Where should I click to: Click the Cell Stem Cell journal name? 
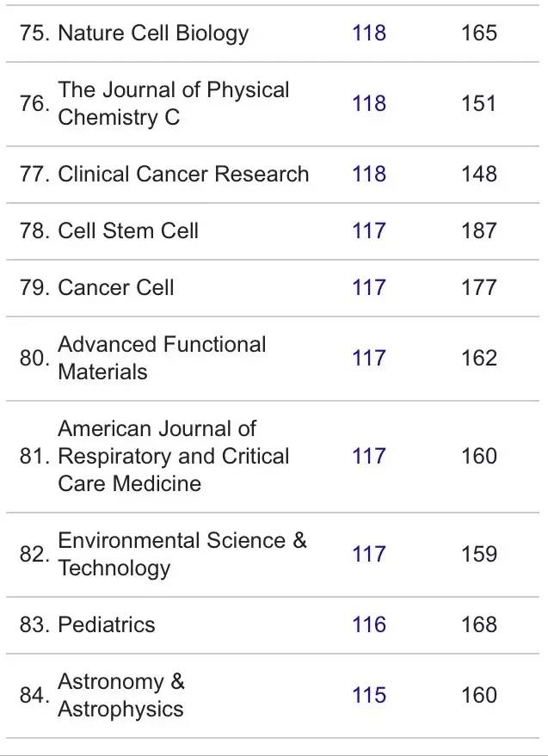[127, 230]
